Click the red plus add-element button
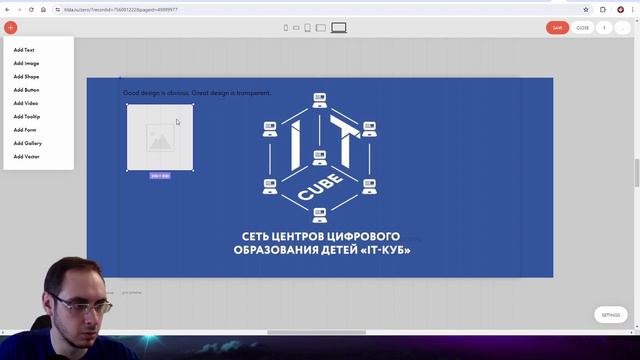640x360 pixels. point(11,28)
